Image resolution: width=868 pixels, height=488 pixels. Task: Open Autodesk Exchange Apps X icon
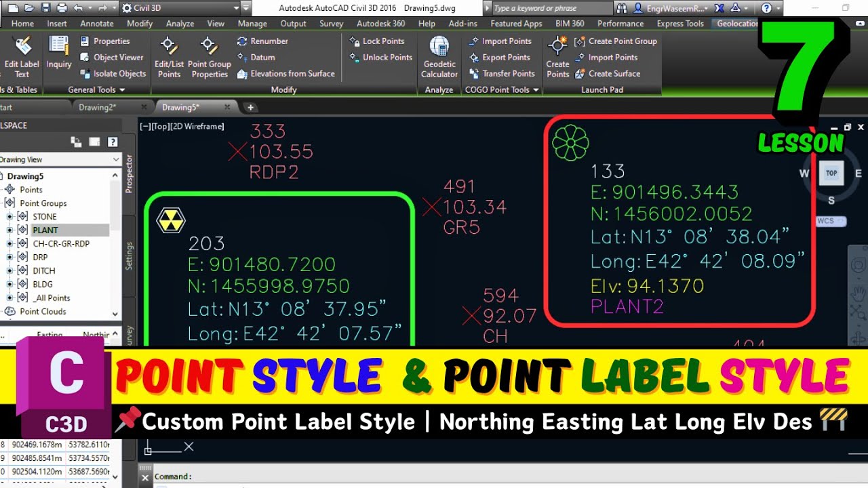click(719, 8)
